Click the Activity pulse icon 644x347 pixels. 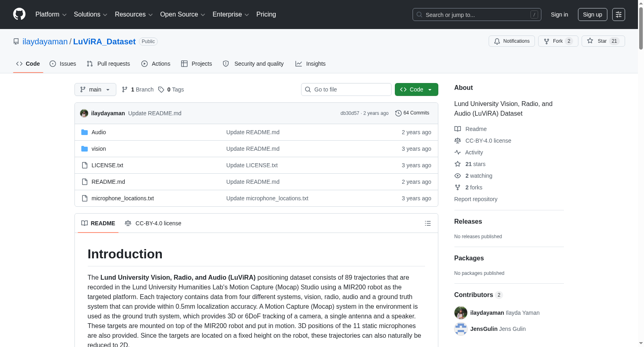pyautogui.click(x=458, y=152)
